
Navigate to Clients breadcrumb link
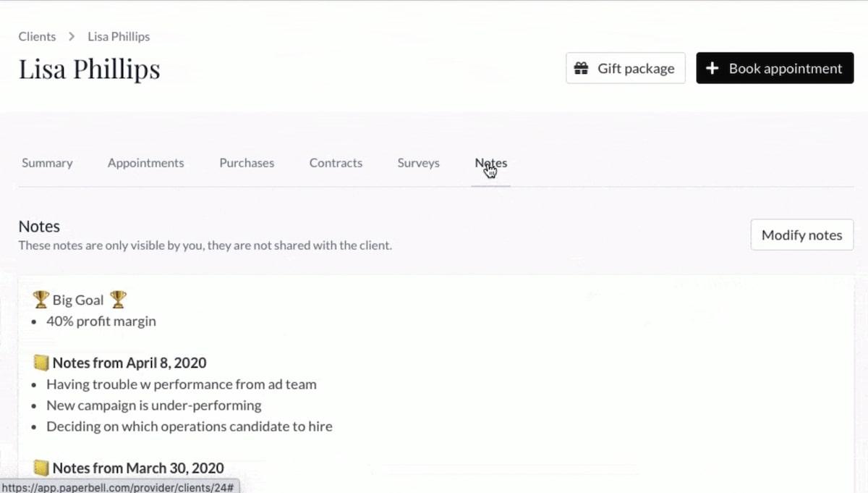click(37, 36)
